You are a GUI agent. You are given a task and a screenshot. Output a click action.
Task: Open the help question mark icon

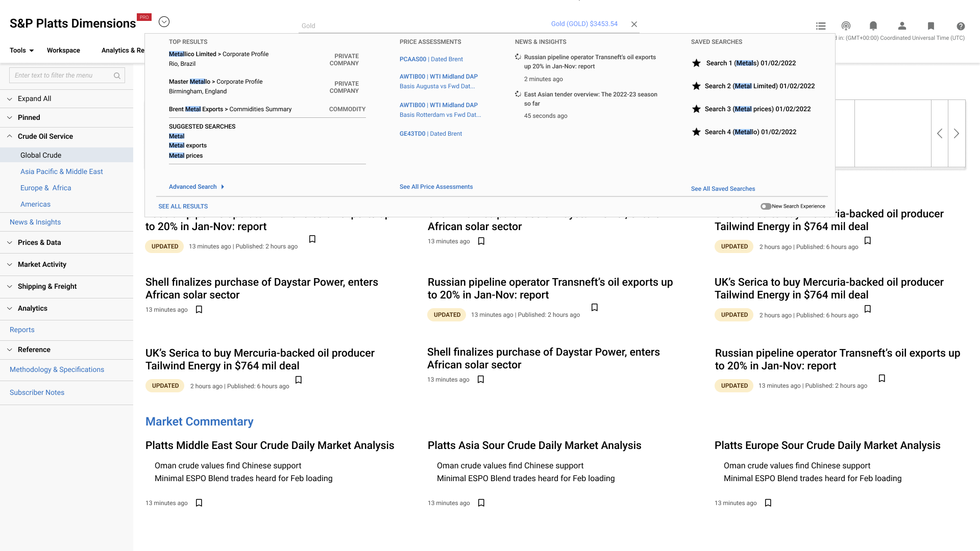click(961, 26)
